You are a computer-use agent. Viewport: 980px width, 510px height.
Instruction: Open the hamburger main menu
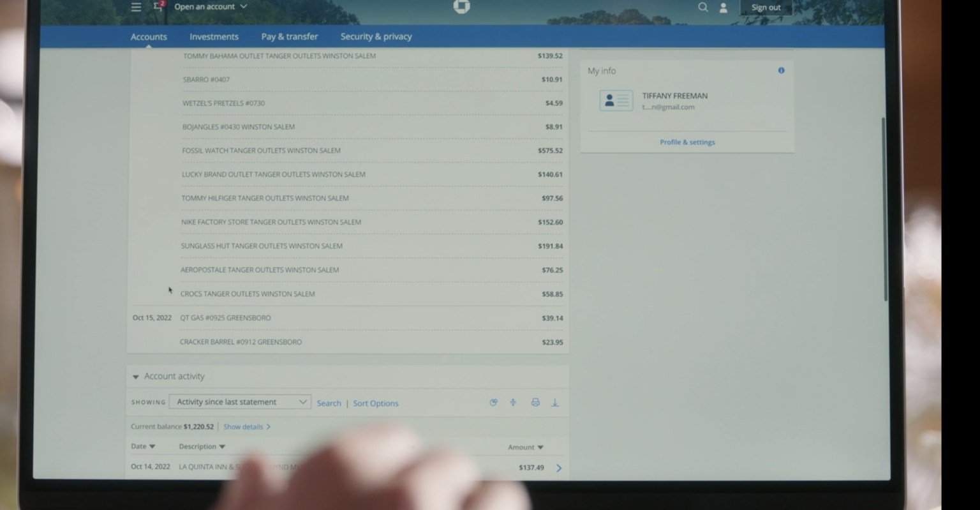point(136,7)
